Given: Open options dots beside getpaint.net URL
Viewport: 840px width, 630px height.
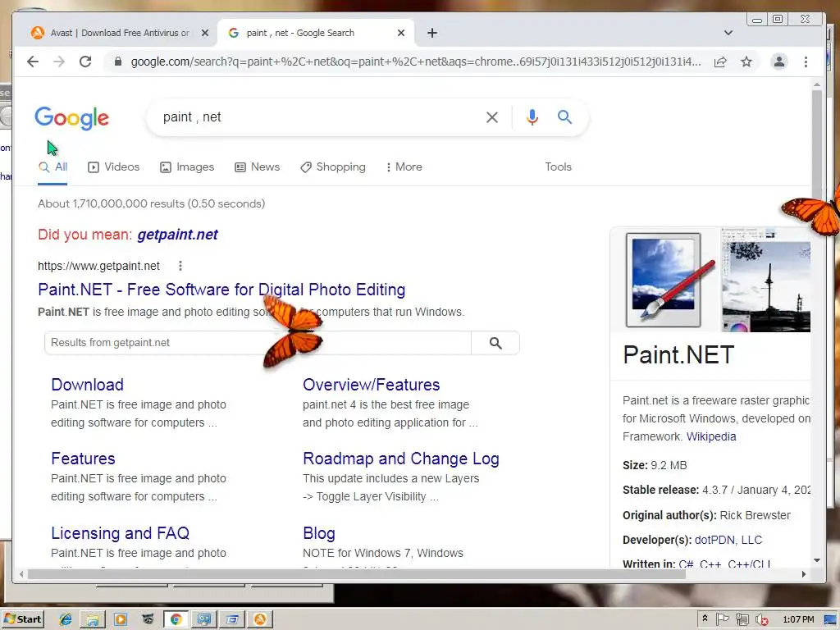Looking at the screenshot, I should [x=180, y=266].
